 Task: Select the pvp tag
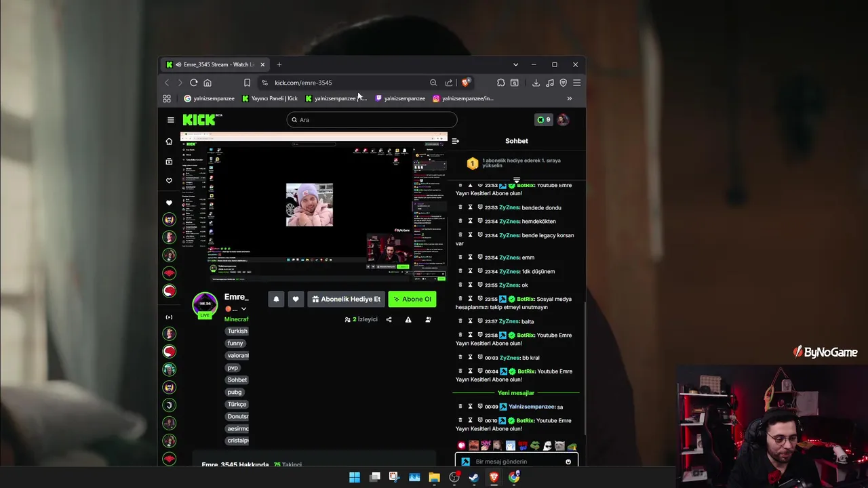[x=233, y=367]
